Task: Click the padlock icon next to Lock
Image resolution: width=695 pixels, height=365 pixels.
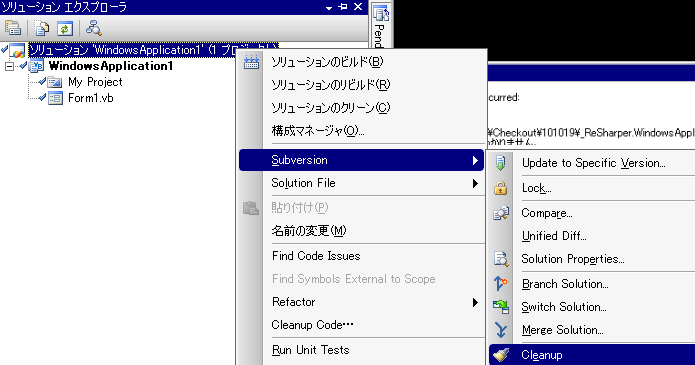Action: click(x=501, y=188)
